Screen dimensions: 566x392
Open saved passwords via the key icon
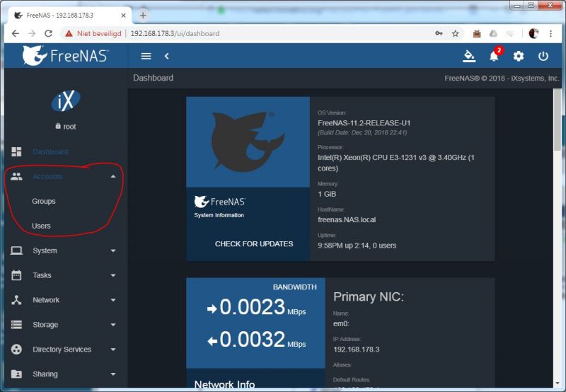tap(439, 33)
